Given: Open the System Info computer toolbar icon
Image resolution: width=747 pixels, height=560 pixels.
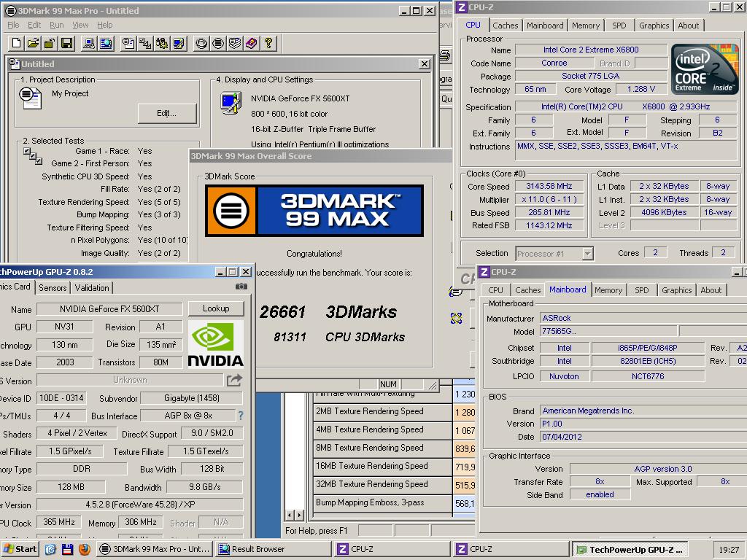Looking at the screenshot, I should click(x=88, y=43).
